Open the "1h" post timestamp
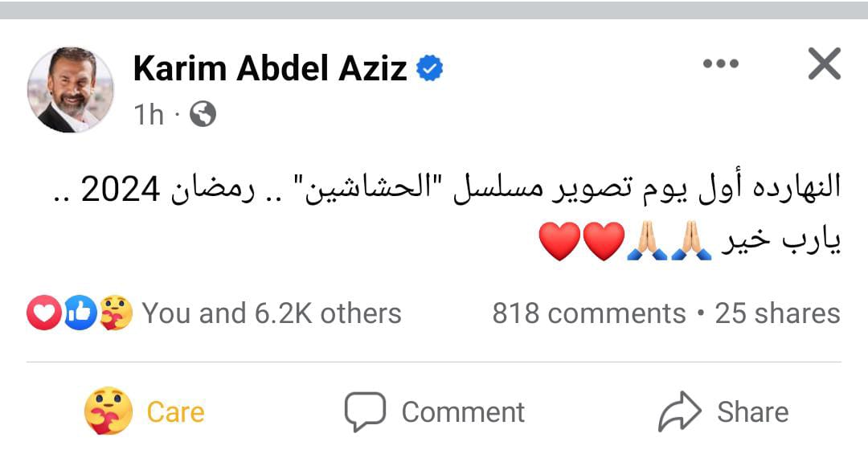The height and width of the screenshot is (450, 868). 149,115
